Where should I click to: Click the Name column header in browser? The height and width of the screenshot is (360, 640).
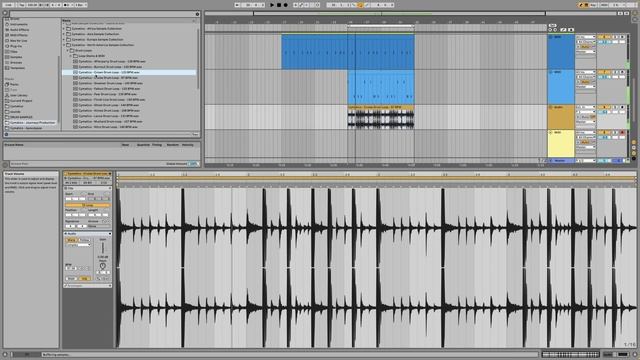pyautogui.click(x=66, y=20)
